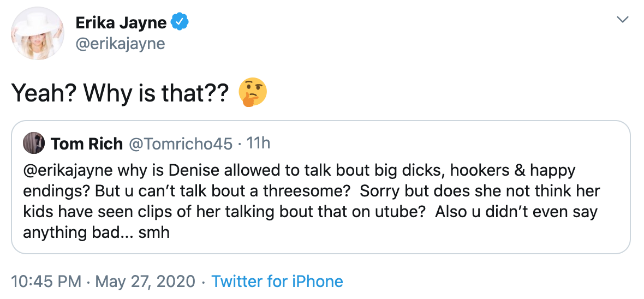Click the May 27, 2020 date
This screenshot has width=644, height=299.
(x=145, y=282)
